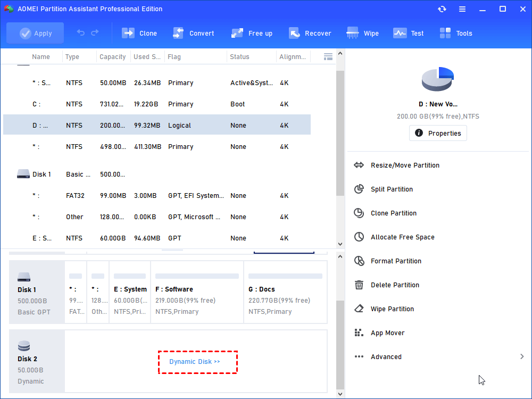Select the 498.00 NTFS Primary partition row

click(157, 147)
